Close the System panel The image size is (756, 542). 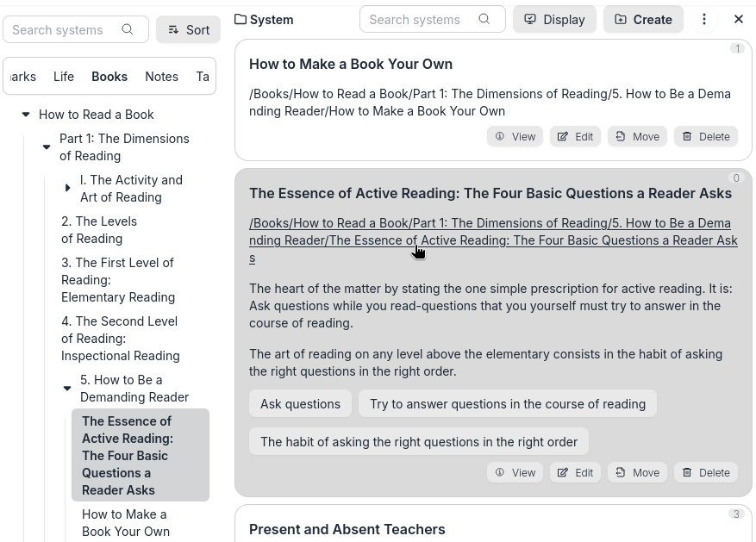pos(739,19)
